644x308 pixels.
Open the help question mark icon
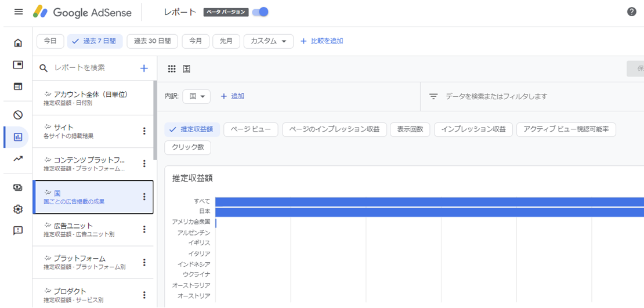pos(632,12)
